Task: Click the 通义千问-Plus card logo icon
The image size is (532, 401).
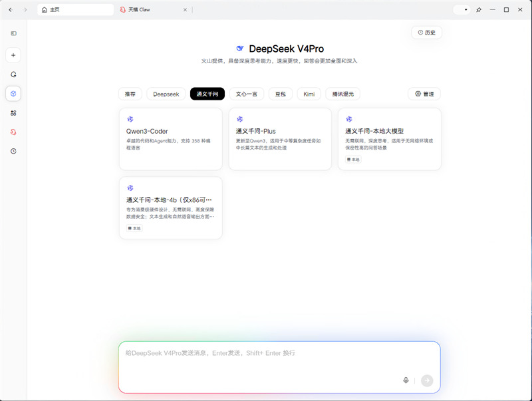Action: coord(239,119)
